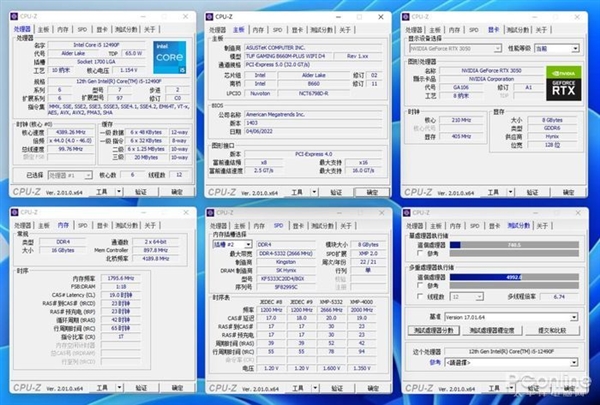Screen dimensions: 600x405
Task: Click 确定 button in the Mainboard window
Action: pyautogui.click(x=372, y=192)
